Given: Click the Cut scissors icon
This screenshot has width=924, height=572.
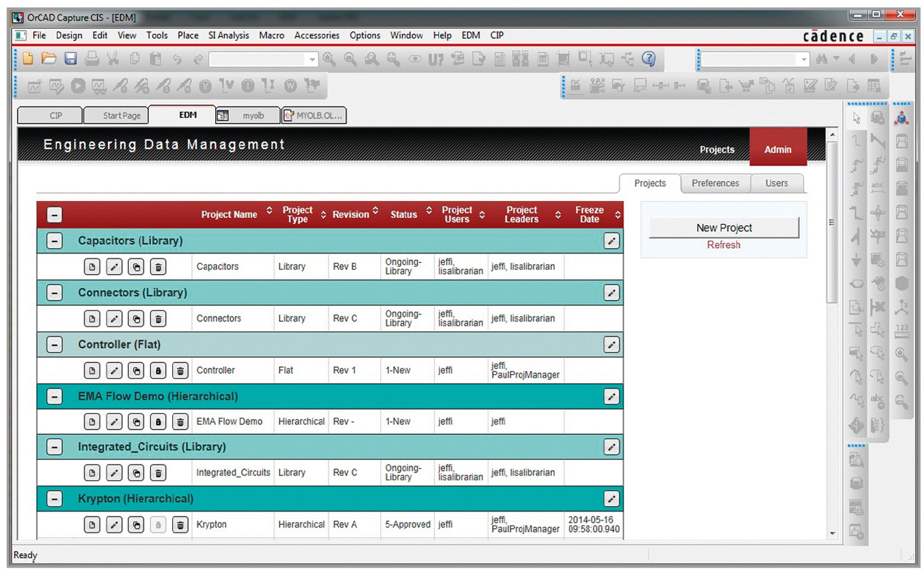Looking at the screenshot, I should (x=113, y=59).
